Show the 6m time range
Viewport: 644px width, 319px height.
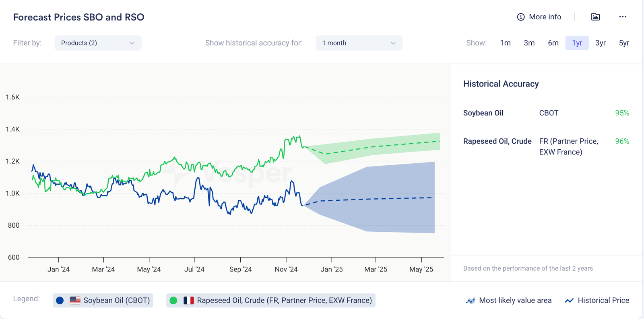pos(553,43)
